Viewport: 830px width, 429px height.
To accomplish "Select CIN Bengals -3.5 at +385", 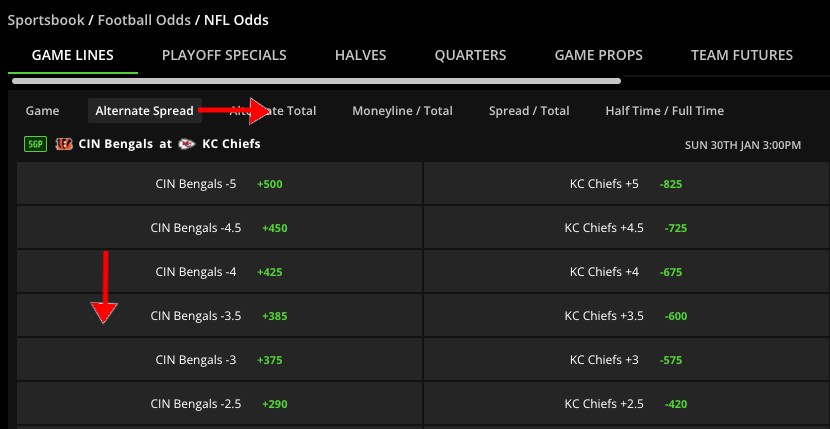I will point(220,316).
